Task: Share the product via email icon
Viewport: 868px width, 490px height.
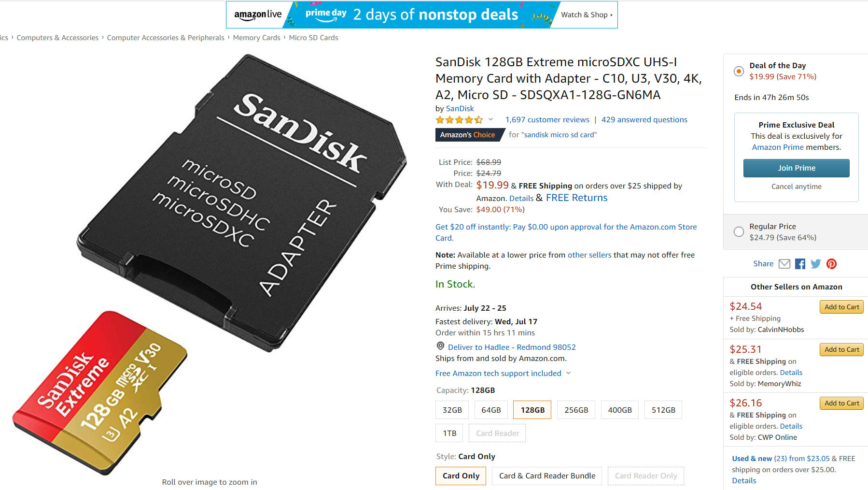Action: [784, 264]
